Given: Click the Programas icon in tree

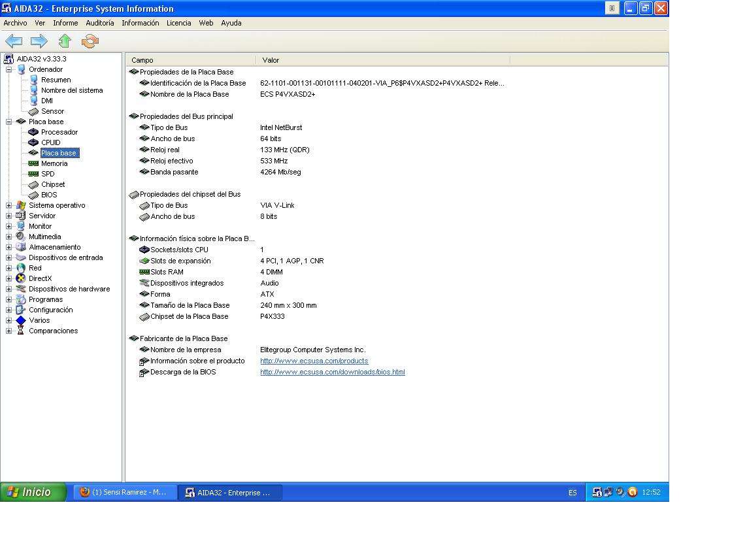Looking at the screenshot, I should pyautogui.click(x=21, y=299).
